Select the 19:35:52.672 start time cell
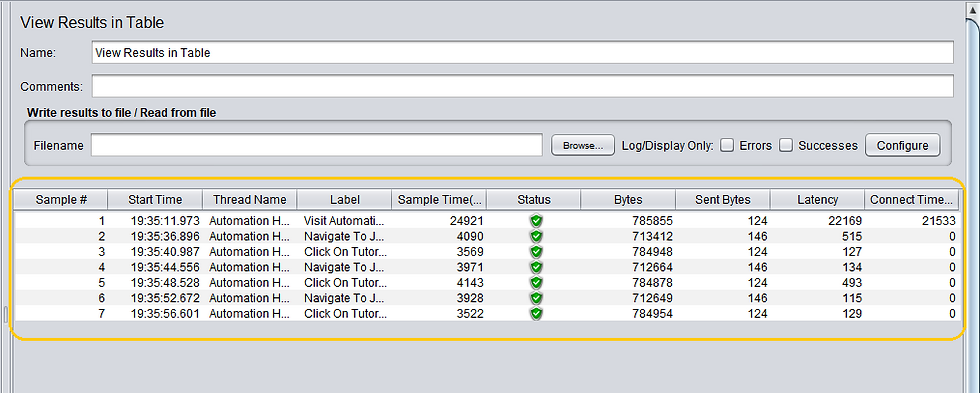This screenshot has width=980, height=393. tap(164, 298)
